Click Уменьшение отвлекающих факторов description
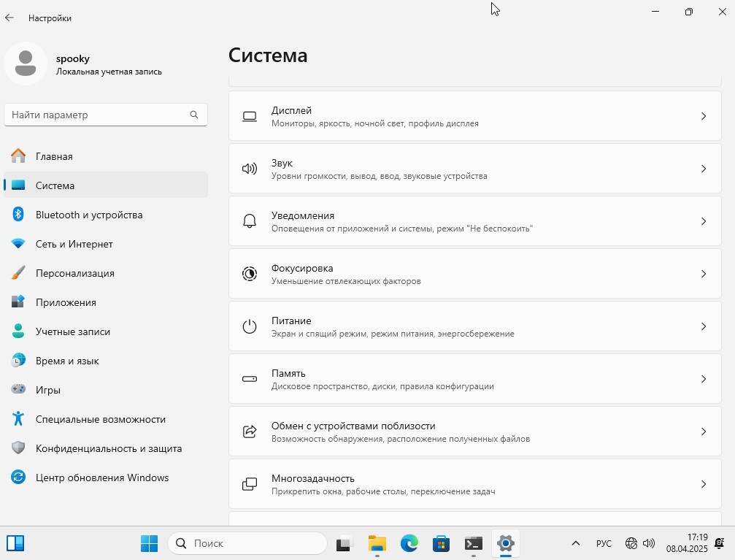The width and height of the screenshot is (735, 560). click(x=346, y=281)
